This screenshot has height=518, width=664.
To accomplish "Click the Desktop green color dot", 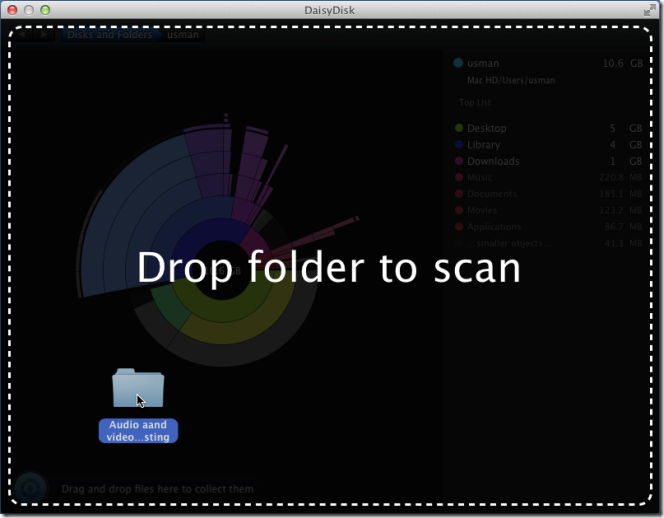I will (x=459, y=128).
